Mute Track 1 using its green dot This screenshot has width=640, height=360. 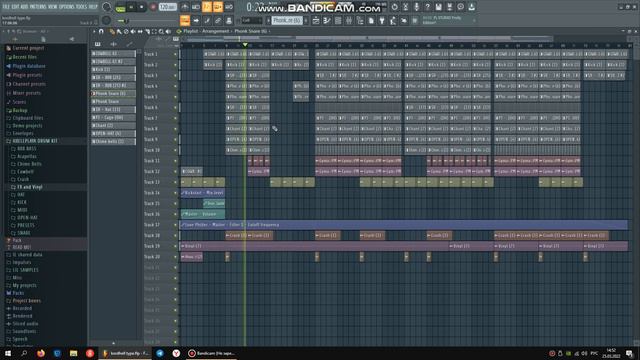(176, 54)
